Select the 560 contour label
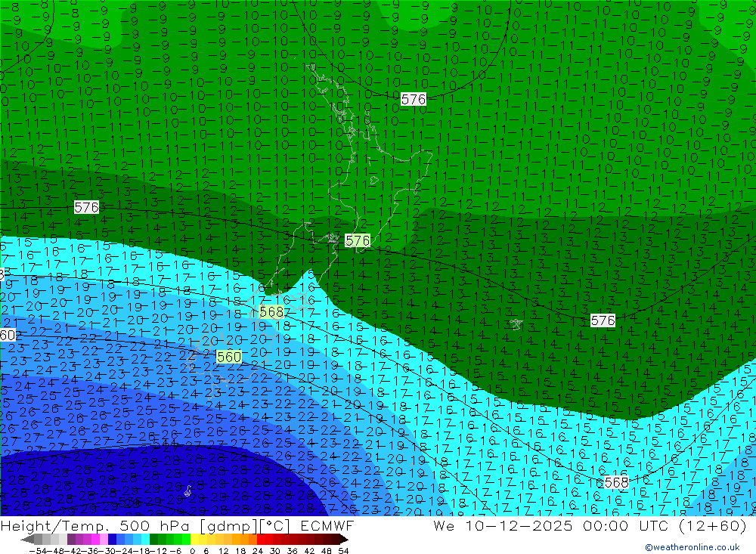 point(228,357)
